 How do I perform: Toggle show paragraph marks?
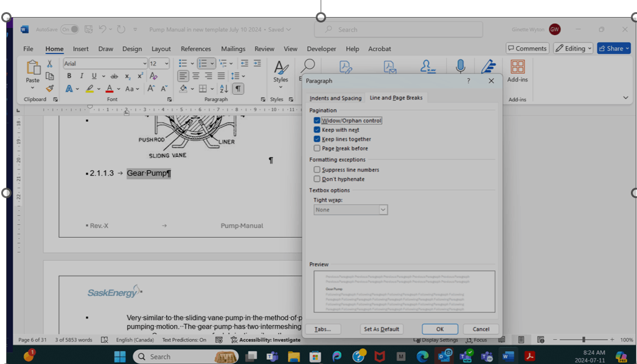(238, 89)
